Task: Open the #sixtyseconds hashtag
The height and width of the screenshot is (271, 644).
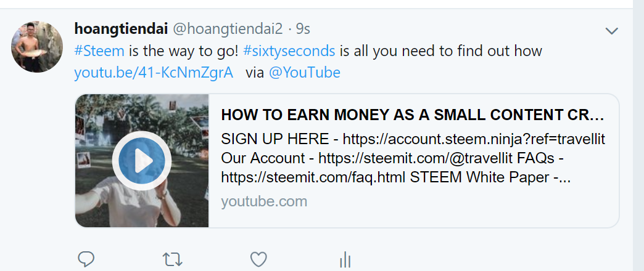Action: tap(289, 51)
